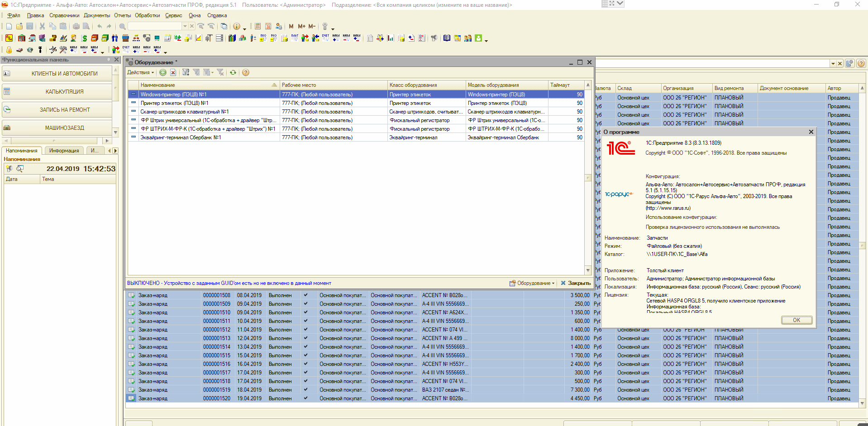Click the magnifier Search icon
This screenshot has width=868, height=426.
click(x=122, y=26)
